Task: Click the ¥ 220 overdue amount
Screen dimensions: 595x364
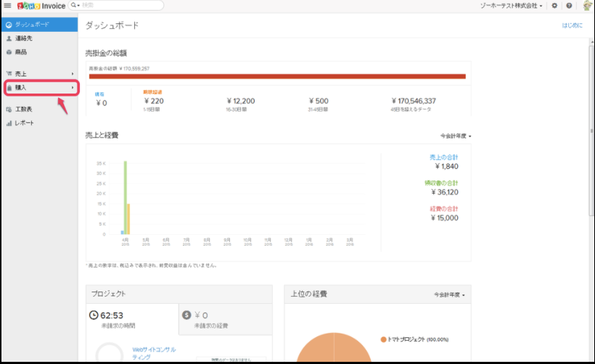Action: [154, 101]
